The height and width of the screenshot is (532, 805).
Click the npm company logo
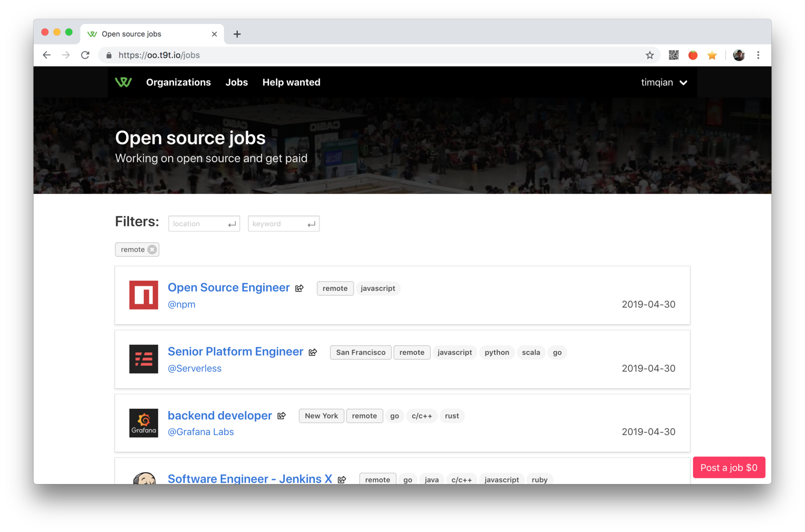pyautogui.click(x=143, y=295)
